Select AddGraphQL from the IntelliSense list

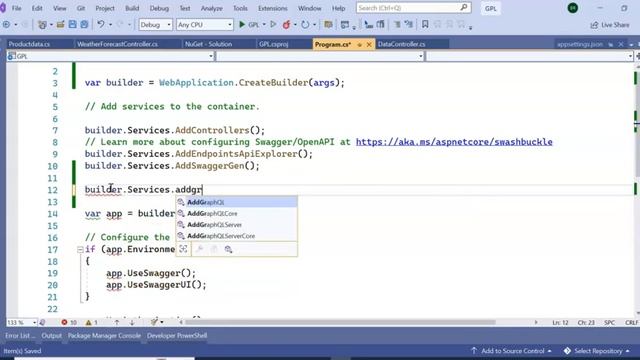coord(237,202)
